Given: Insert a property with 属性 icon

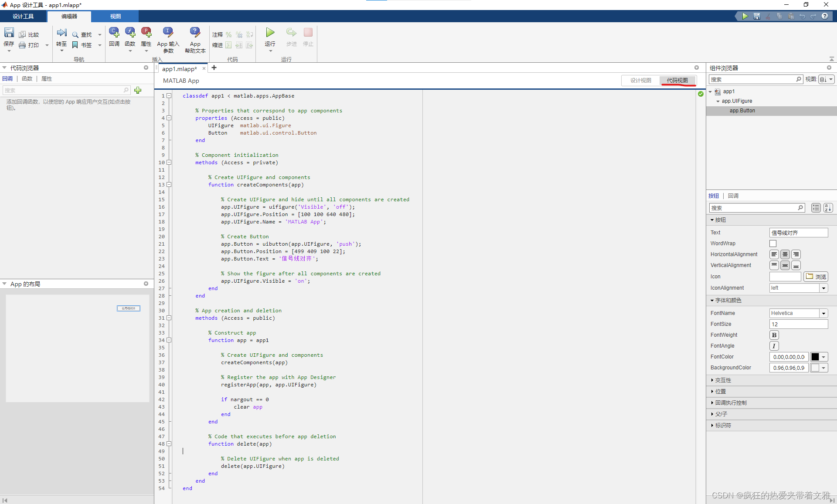Looking at the screenshot, I should 146,33.
